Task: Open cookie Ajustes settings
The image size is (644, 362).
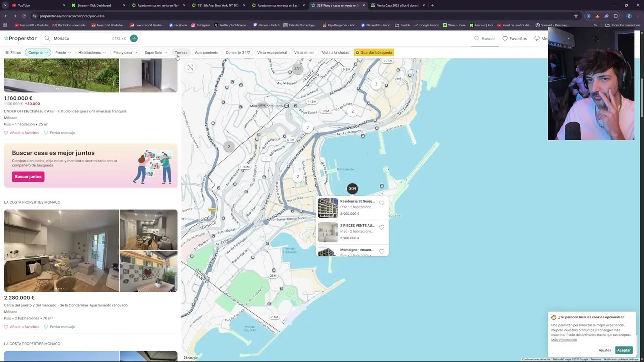Action: (605, 350)
